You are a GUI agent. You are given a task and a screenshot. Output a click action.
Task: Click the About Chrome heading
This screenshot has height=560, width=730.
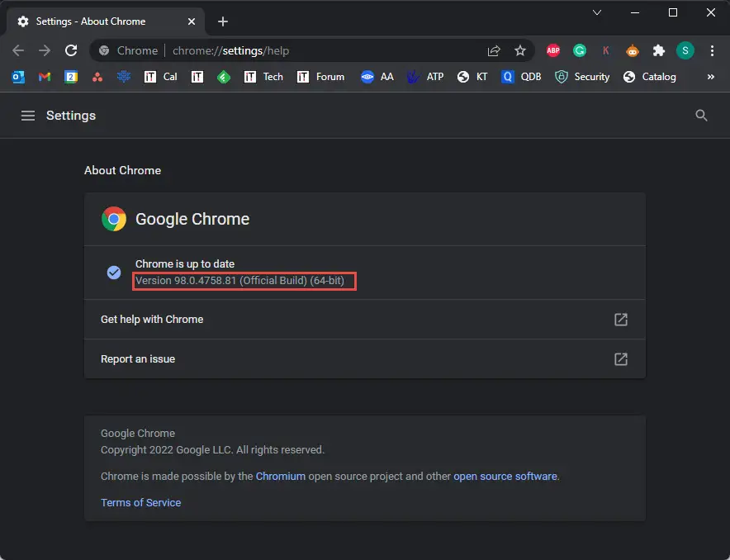pyautogui.click(x=122, y=170)
